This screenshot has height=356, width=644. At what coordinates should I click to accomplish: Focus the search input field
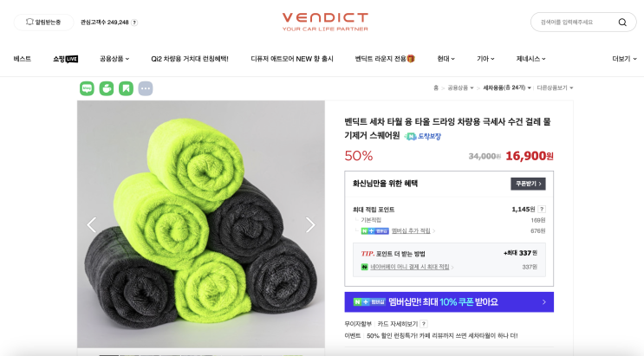[575, 23]
